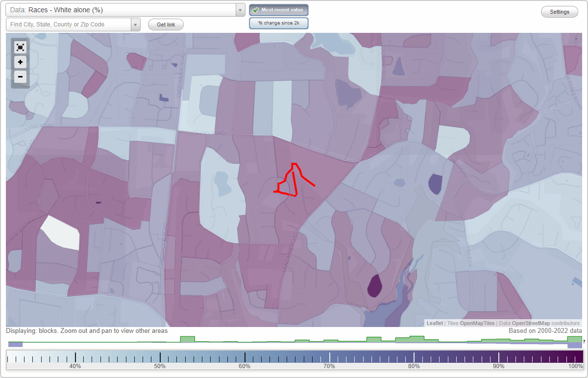Open the Leaflet attribution link
588x378 pixels.
pyautogui.click(x=435, y=323)
